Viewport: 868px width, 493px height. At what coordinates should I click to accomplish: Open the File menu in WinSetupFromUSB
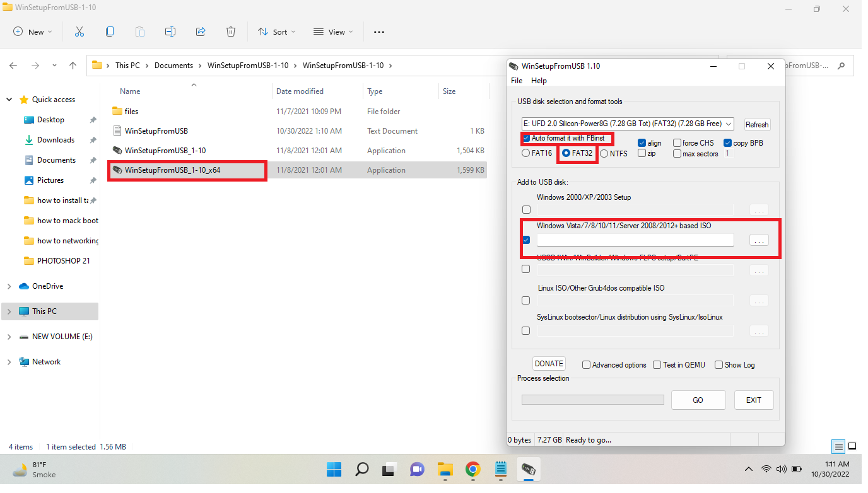coord(517,81)
